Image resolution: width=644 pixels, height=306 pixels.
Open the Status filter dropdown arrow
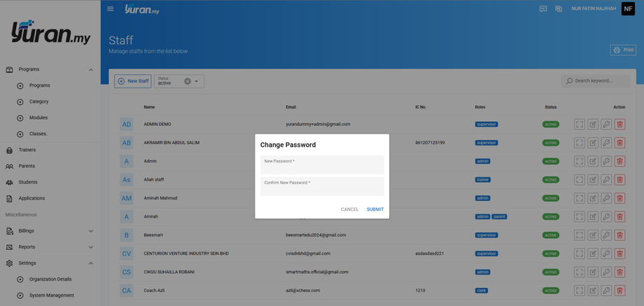197,81
